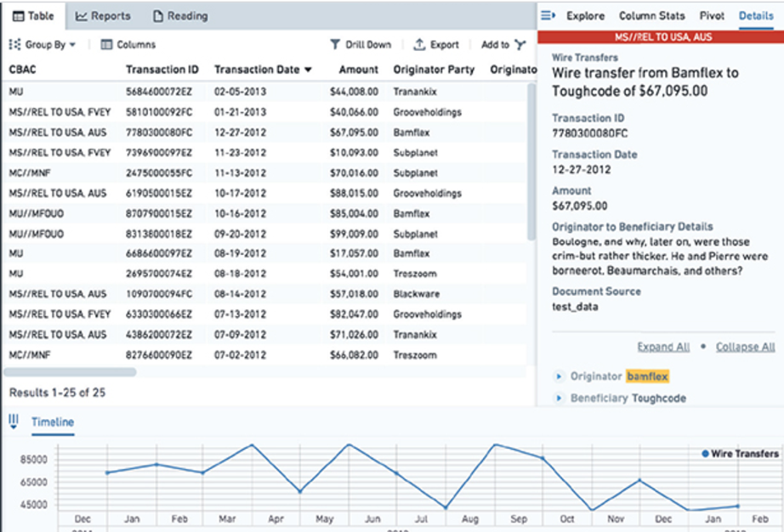The height and width of the screenshot is (532, 784).
Task: Click the Export upload icon
Action: [419, 45]
